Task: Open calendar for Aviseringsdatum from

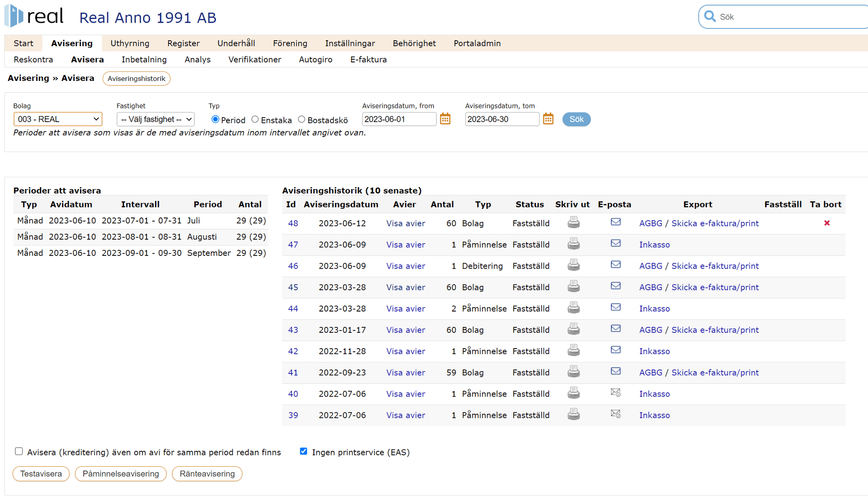Action: click(x=445, y=119)
